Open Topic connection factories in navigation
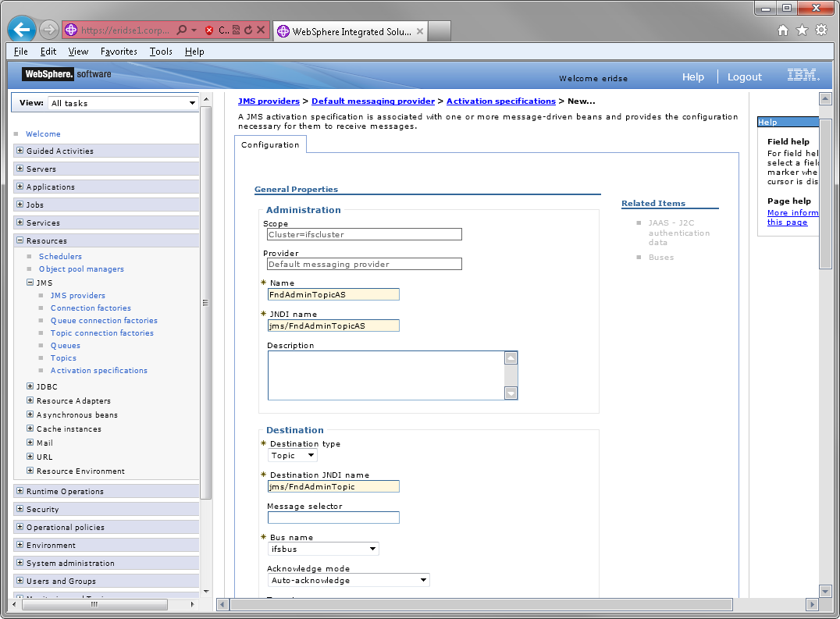The width and height of the screenshot is (840, 619). pyautogui.click(x=101, y=333)
